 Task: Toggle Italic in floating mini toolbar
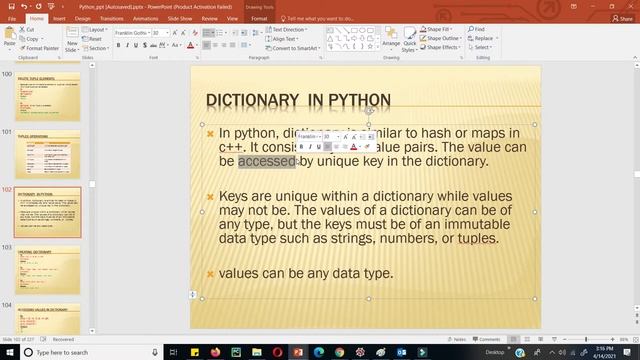pyautogui.click(x=310, y=147)
